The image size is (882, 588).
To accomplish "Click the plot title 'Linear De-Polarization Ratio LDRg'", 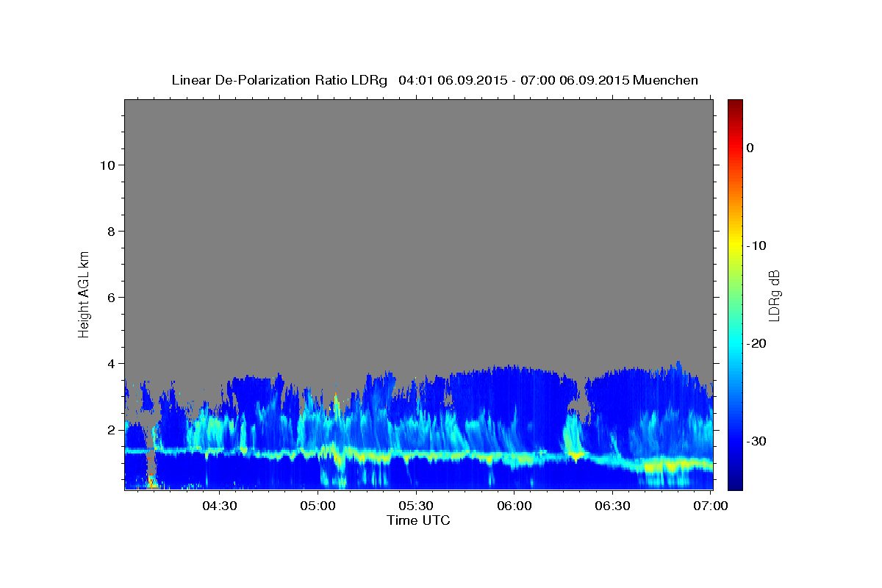I will click(279, 80).
